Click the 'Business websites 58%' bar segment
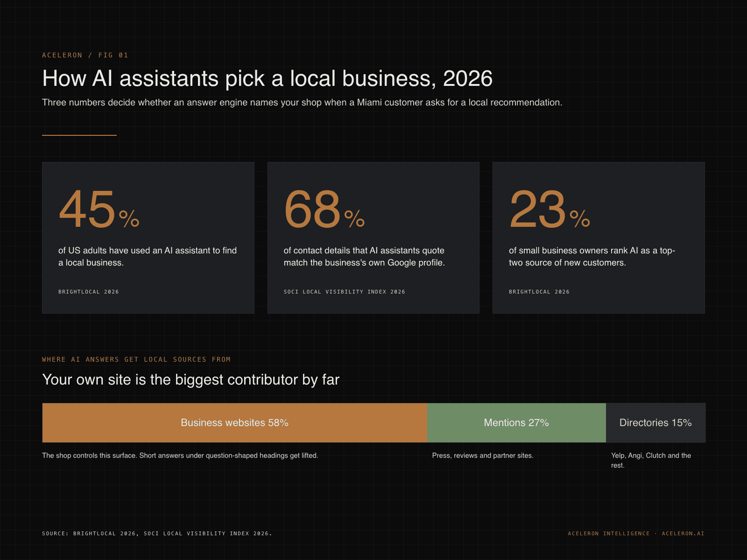747x560 pixels. pyautogui.click(x=235, y=423)
